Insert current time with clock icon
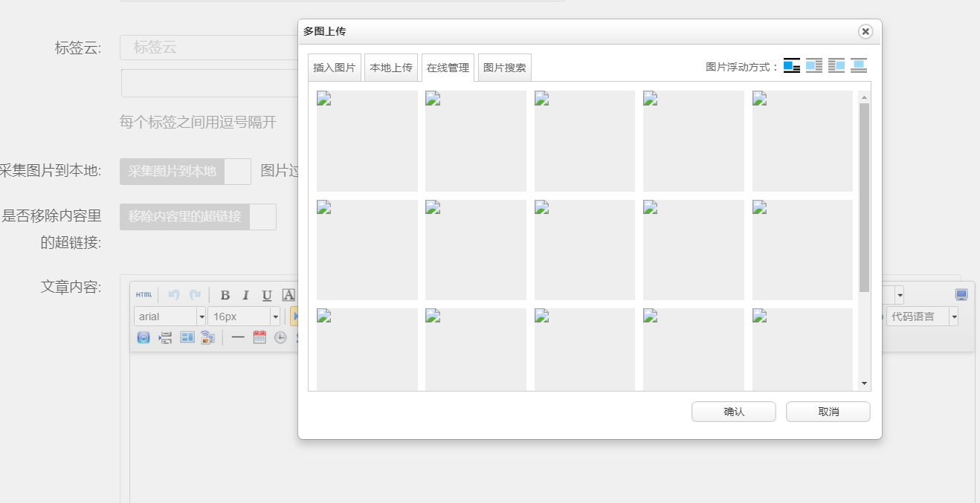The width and height of the screenshot is (980, 503). pyautogui.click(x=280, y=337)
